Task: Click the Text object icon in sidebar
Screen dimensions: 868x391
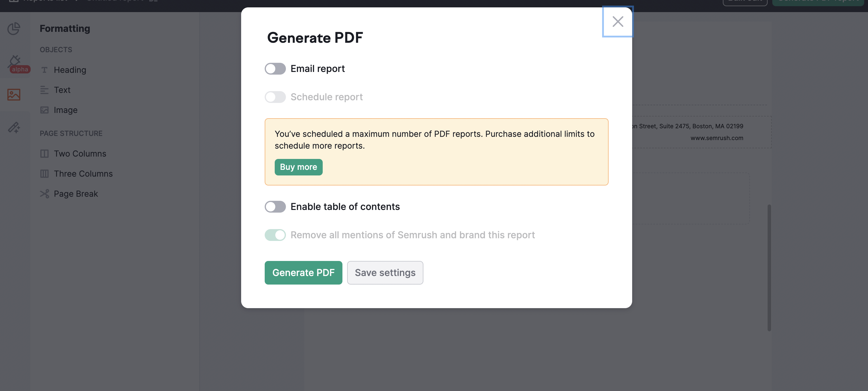Action: pyautogui.click(x=44, y=90)
